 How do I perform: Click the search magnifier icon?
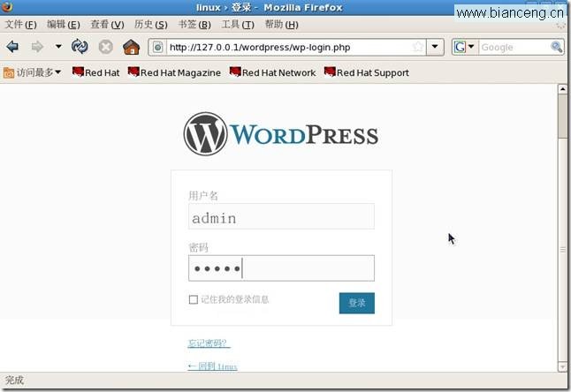coord(557,47)
